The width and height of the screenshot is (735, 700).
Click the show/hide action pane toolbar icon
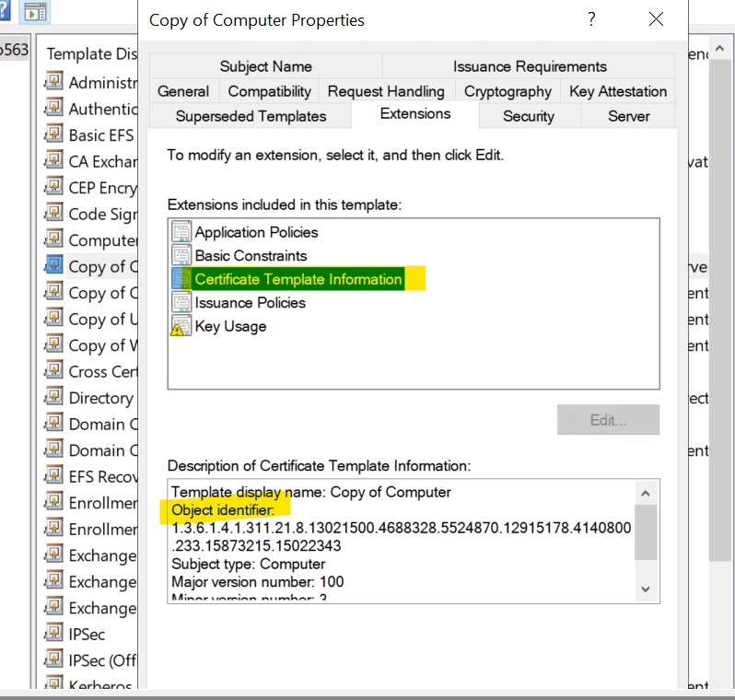pyautogui.click(x=35, y=12)
